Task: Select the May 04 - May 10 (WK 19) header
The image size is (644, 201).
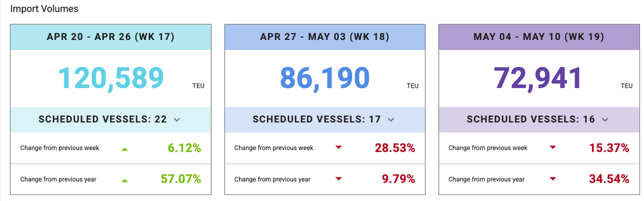Action: 539,37
